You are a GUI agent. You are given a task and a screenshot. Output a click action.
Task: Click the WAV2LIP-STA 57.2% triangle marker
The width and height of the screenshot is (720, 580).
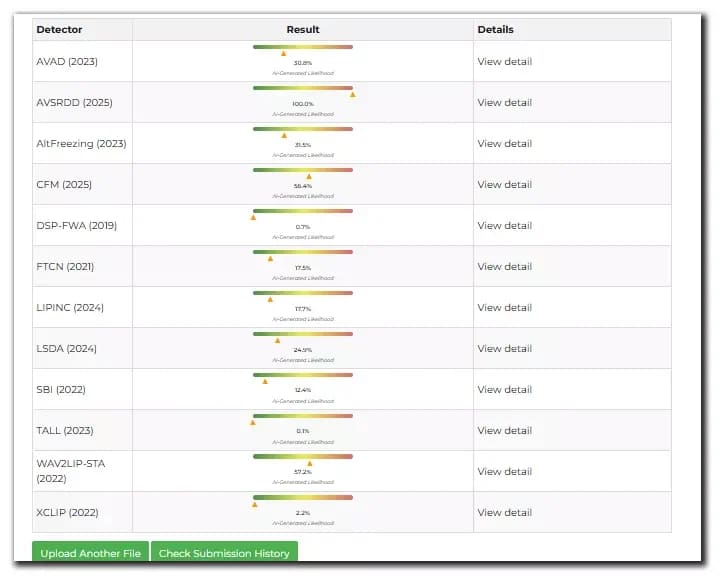pos(310,463)
